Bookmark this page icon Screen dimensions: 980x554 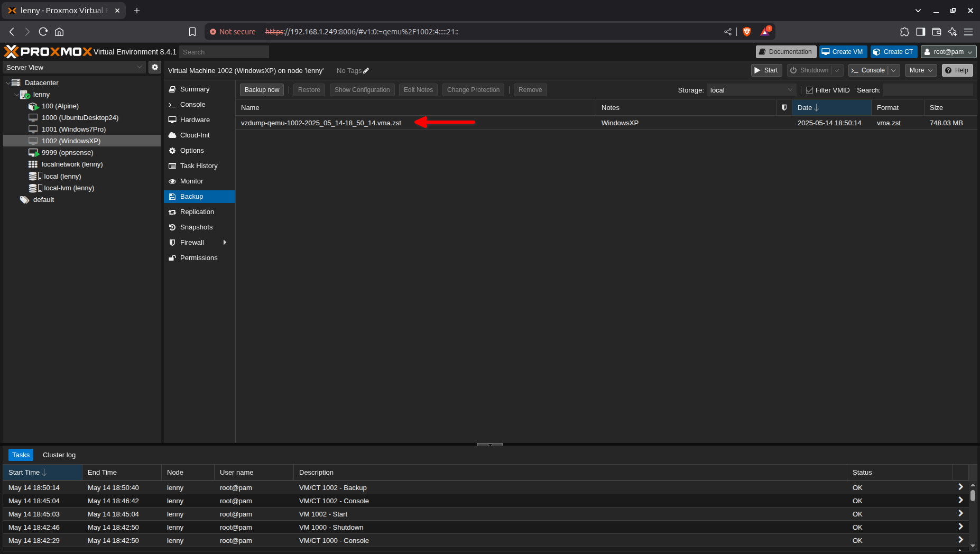192,32
